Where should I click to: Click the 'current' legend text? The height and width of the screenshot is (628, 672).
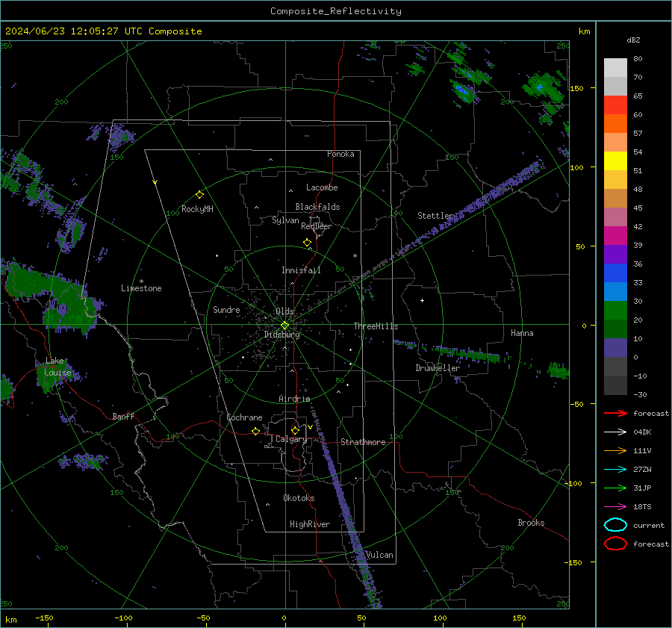(x=649, y=525)
